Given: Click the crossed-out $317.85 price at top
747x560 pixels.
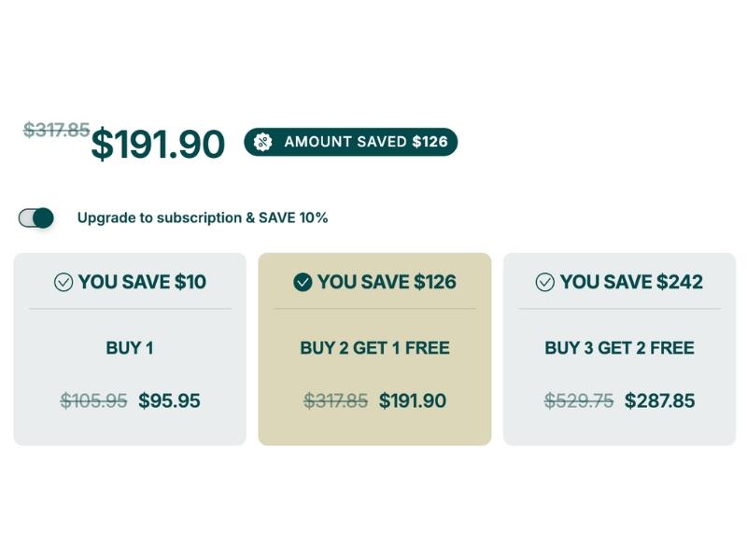Looking at the screenshot, I should pos(56,130).
